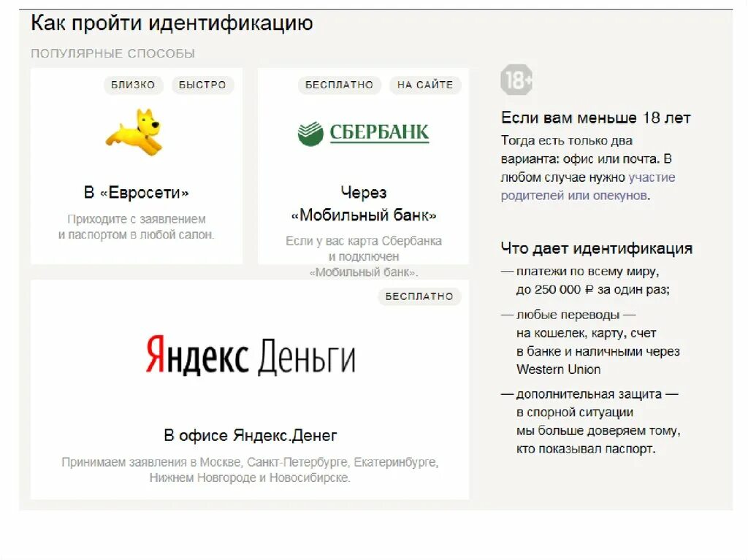The height and width of the screenshot is (560, 748).
Task: Click label ПОПУЛЯРНЫЕ СПОСОБЫ
Action: click(x=113, y=53)
